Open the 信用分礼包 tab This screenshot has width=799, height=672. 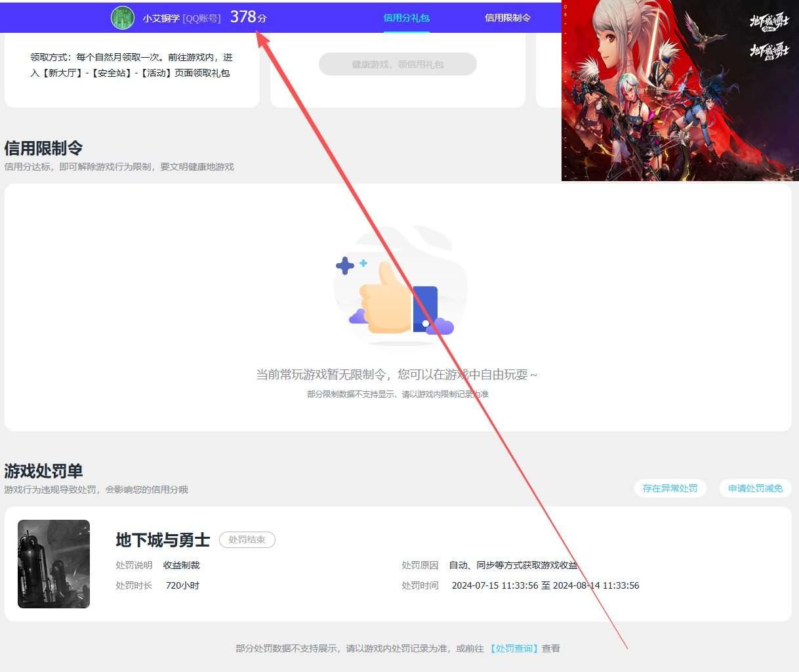tap(407, 18)
